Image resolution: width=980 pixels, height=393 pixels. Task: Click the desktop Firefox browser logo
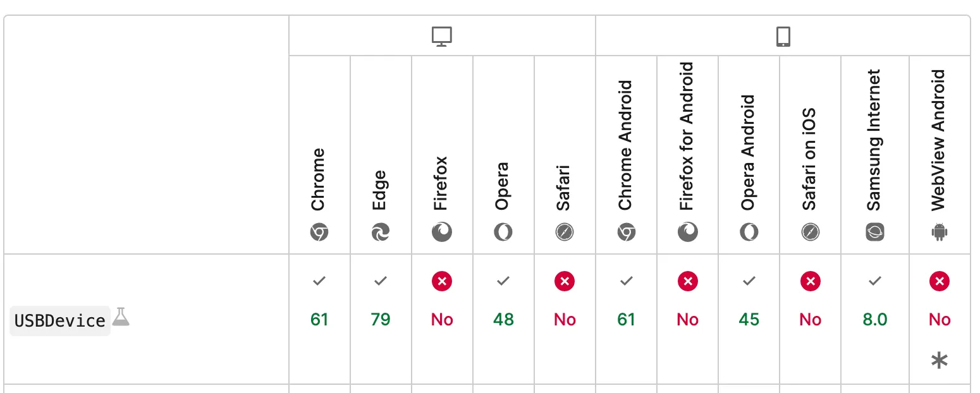coord(442,233)
